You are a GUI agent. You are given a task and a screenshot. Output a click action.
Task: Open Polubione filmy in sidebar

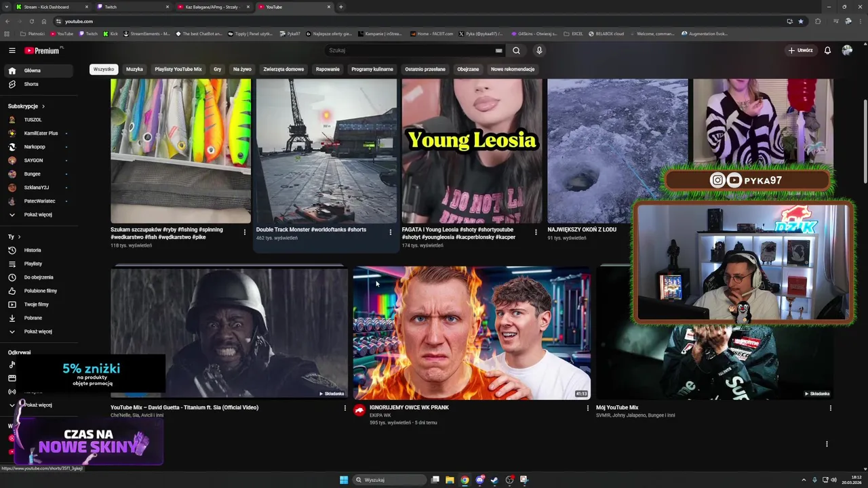tap(38, 291)
